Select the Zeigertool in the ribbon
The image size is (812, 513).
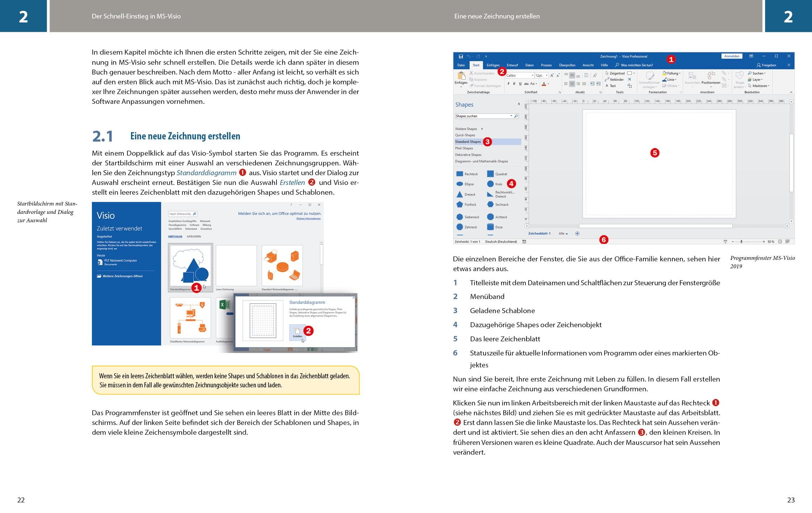click(617, 73)
